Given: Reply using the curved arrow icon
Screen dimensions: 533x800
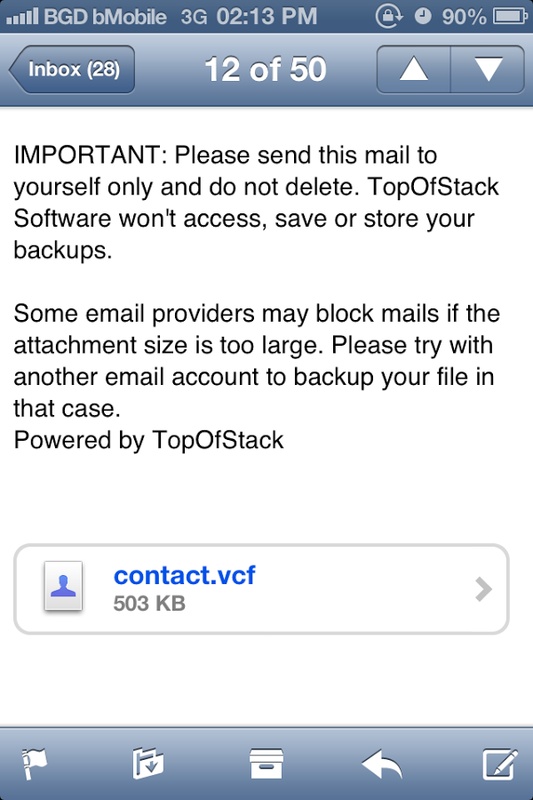Looking at the screenshot, I should click(x=382, y=763).
